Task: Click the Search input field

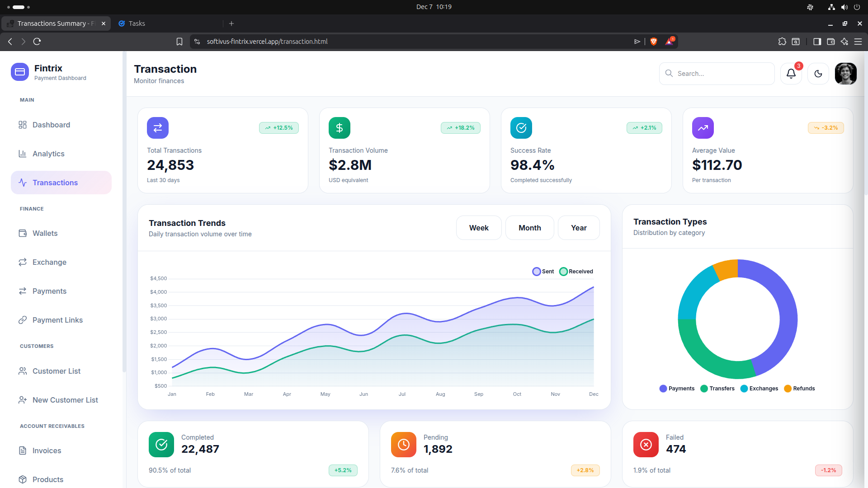Action: 722,74
